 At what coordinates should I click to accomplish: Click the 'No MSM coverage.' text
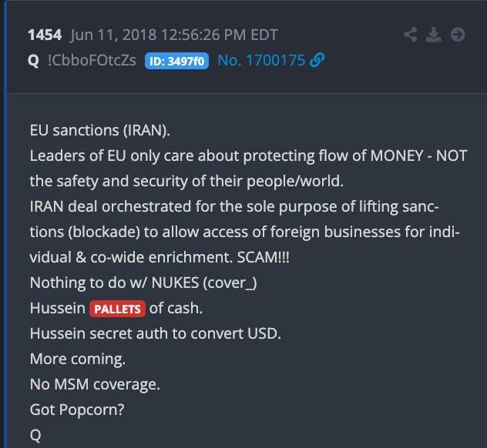coord(95,384)
